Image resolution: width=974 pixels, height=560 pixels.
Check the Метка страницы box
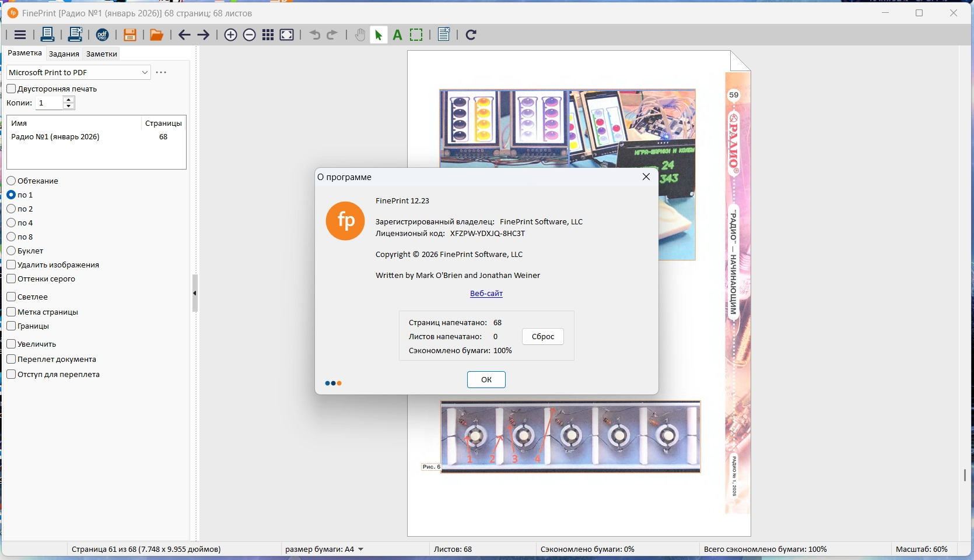pos(11,312)
